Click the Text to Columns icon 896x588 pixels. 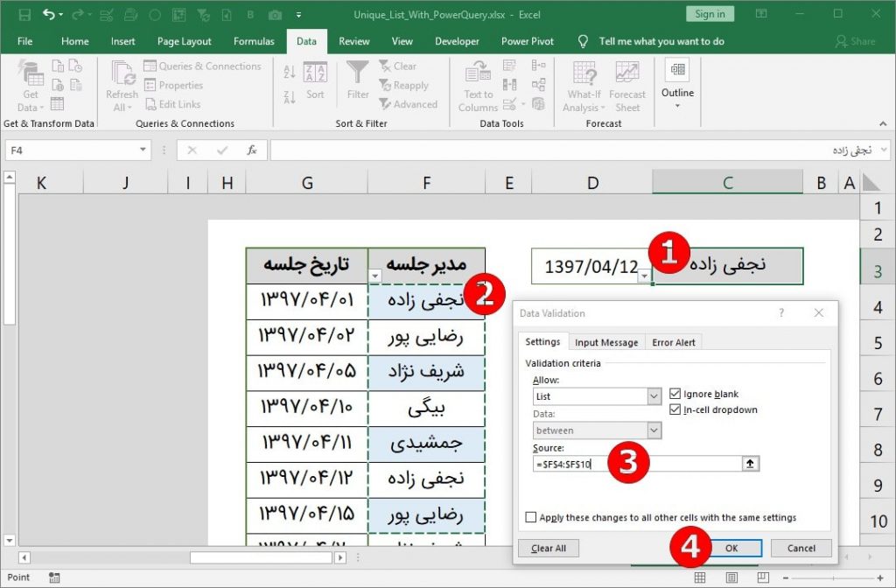coord(479,73)
